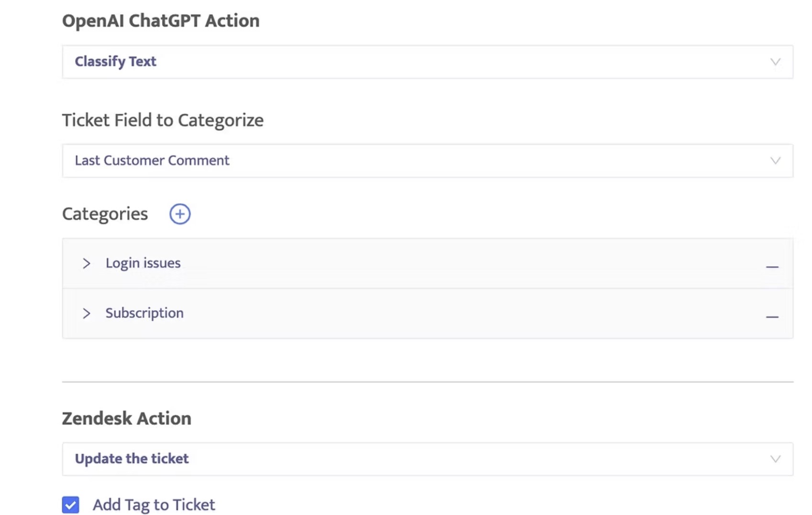Add a new category with the plus icon
The image size is (812, 515).
point(180,214)
